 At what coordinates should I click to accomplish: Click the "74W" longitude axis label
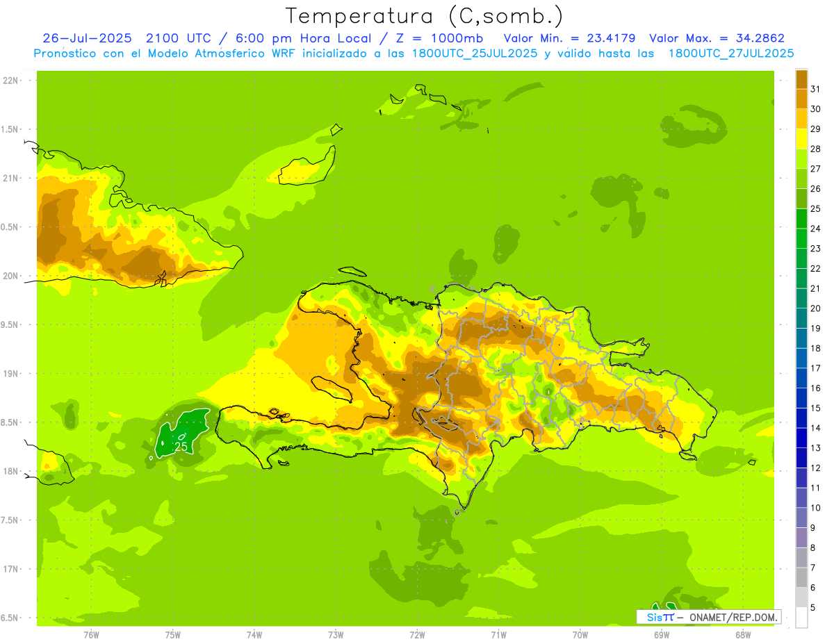[254, 634]
